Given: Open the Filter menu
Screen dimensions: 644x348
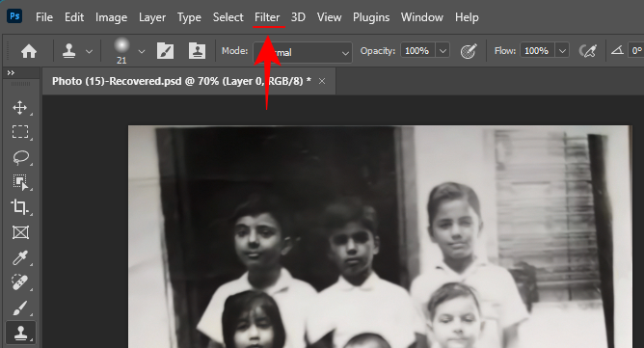Looking at the screenshot, I should pos(267,17).
